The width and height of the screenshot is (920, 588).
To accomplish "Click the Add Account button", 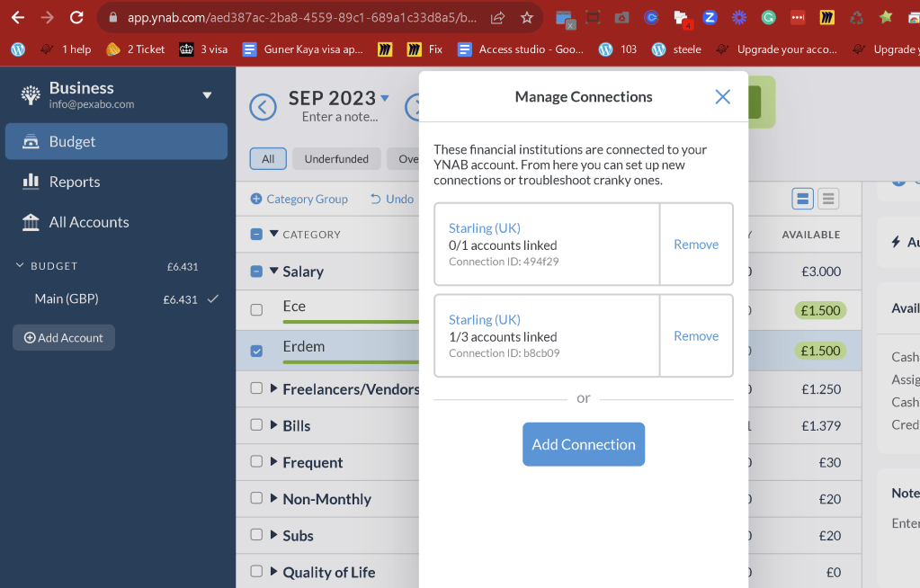I will tap(63, 338).
